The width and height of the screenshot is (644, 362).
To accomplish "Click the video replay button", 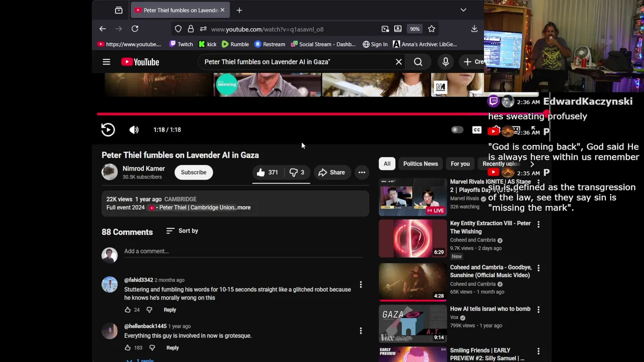I will pos(108,130).
